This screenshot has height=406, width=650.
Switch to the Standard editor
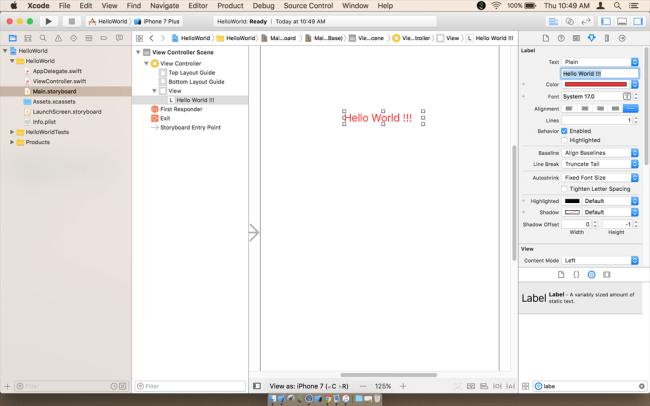[x=553, y=21]
